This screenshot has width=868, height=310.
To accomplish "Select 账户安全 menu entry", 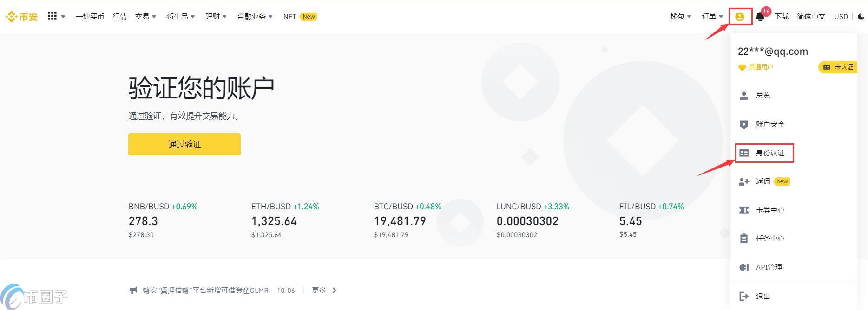I will [769, 124].
